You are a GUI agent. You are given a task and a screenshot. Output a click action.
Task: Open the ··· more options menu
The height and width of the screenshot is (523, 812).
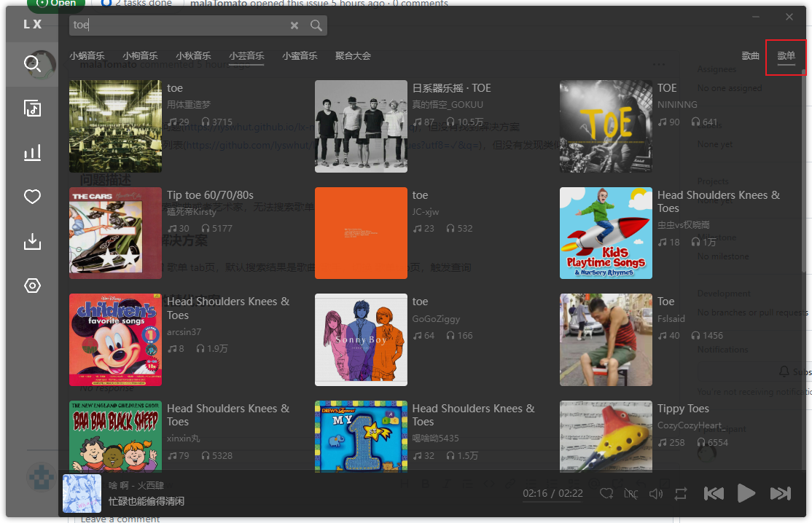coord(658,64)
